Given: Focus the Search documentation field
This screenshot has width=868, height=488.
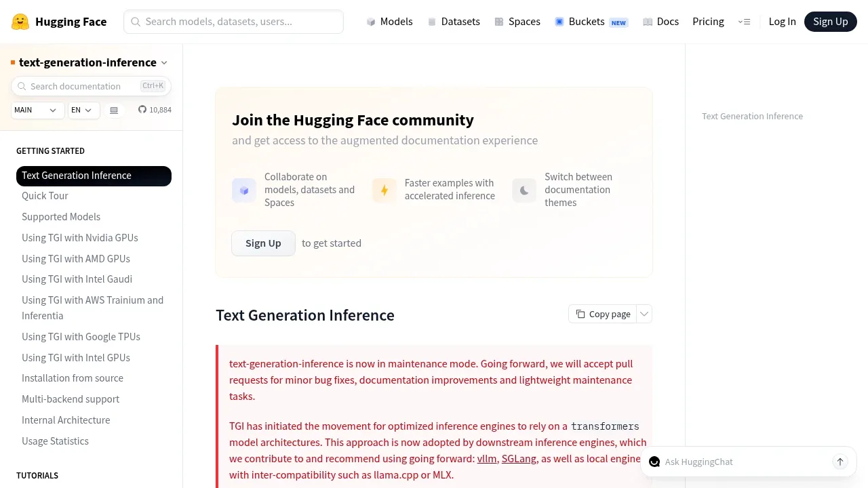Looking at the screenshot, I should coord(91,86).
